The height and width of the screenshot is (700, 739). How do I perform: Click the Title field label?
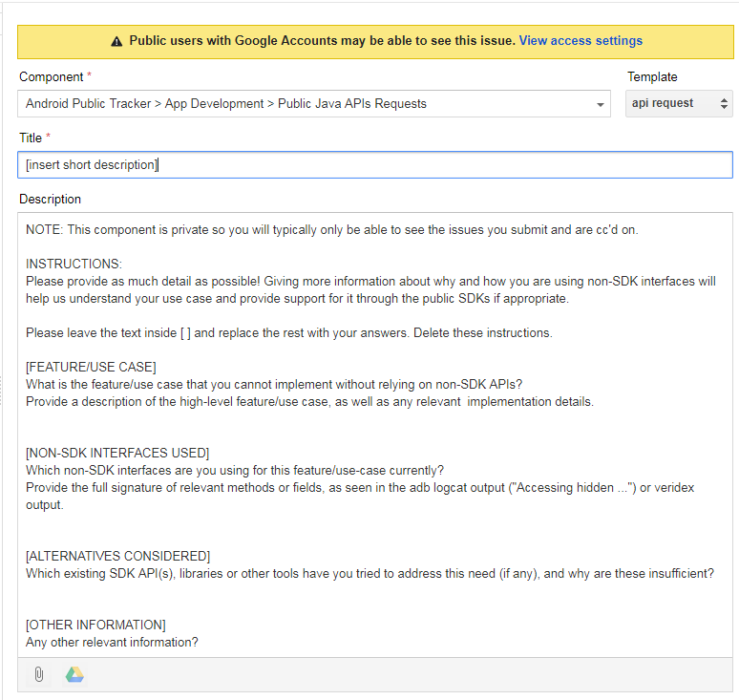pos(31,138)
